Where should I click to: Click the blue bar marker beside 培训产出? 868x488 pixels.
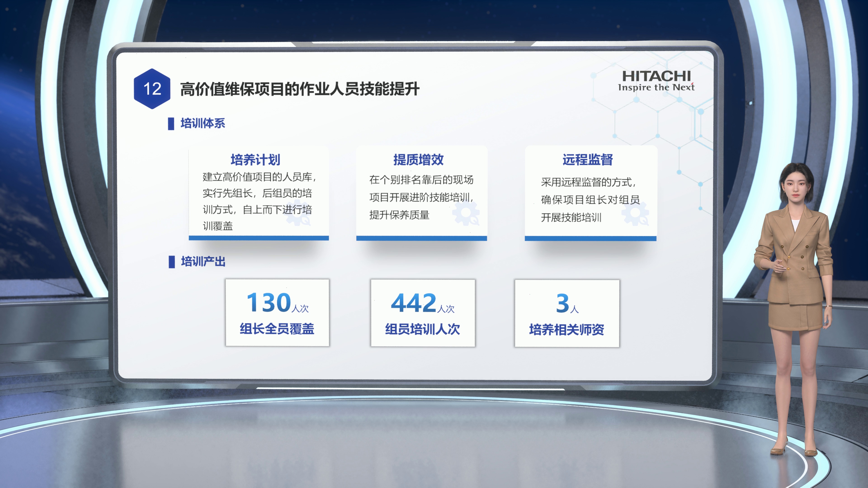pyautogui.click(x=172, y=262)
